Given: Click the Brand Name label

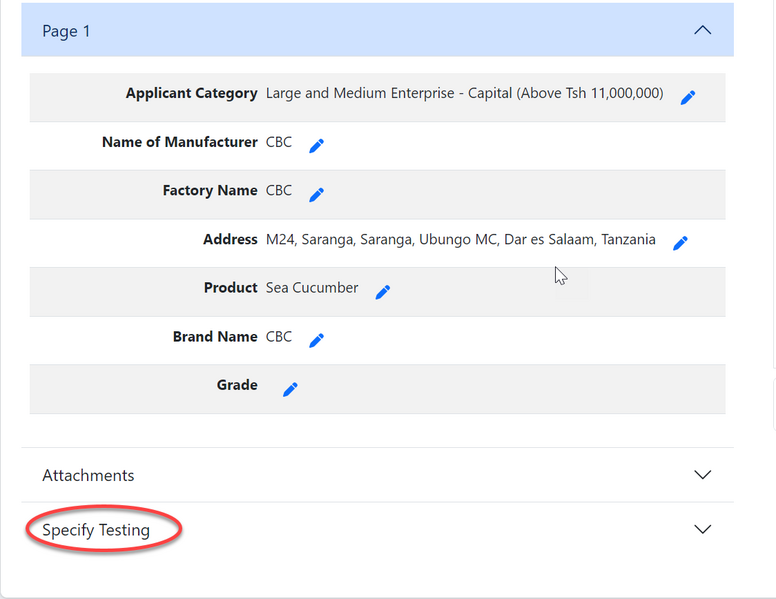Looking at the screenshot, I should coord(215,336).
